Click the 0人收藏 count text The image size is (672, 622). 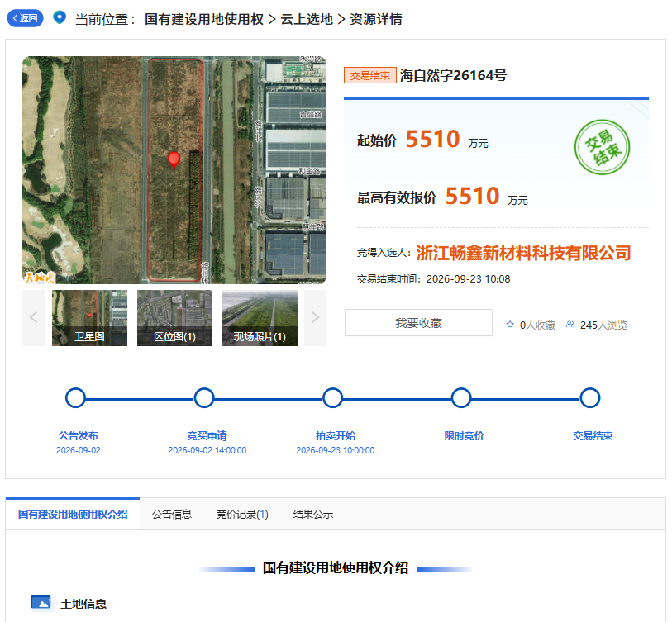coord(537,325)
